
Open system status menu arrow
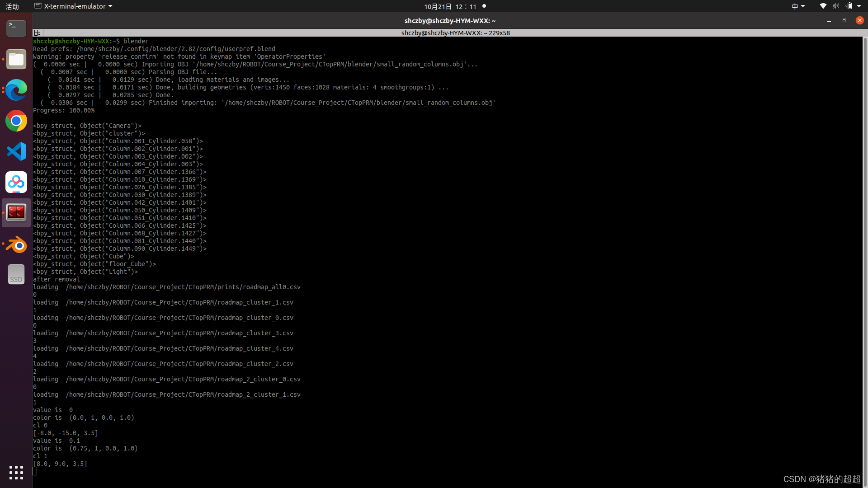click(859, 6)
